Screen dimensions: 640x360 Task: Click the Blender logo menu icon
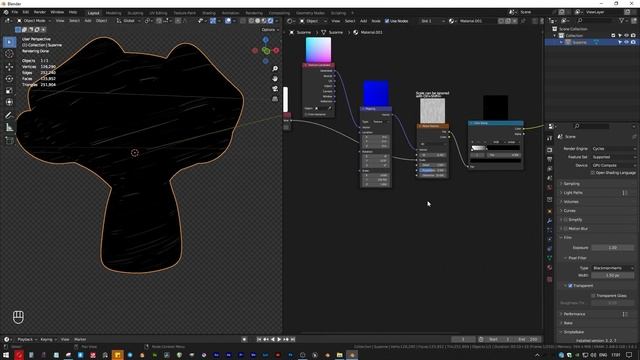coord(6,12)
